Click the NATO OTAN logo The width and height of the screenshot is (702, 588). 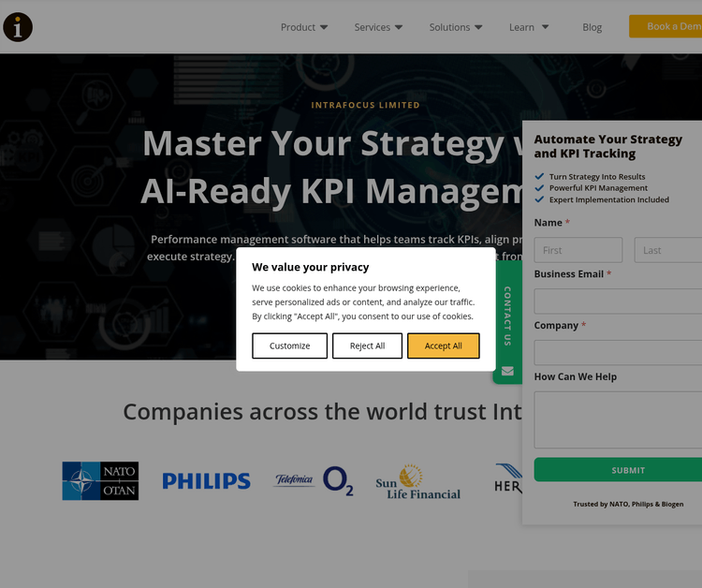(100, 481)
